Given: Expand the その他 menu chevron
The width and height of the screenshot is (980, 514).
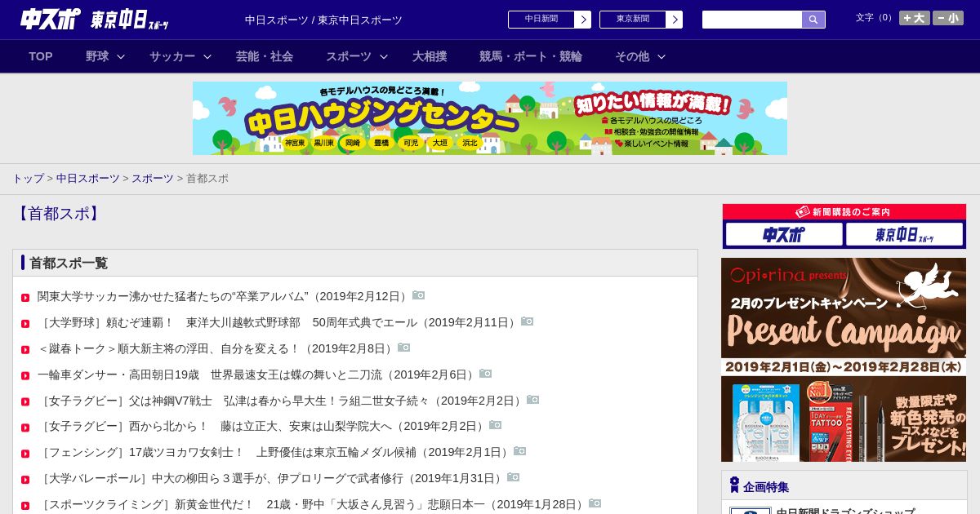Looking at the screenshot, I should [x=661, y=57].
